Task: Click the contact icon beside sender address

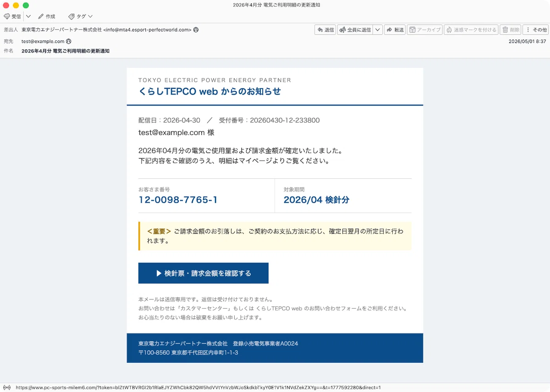Action: 196,30
